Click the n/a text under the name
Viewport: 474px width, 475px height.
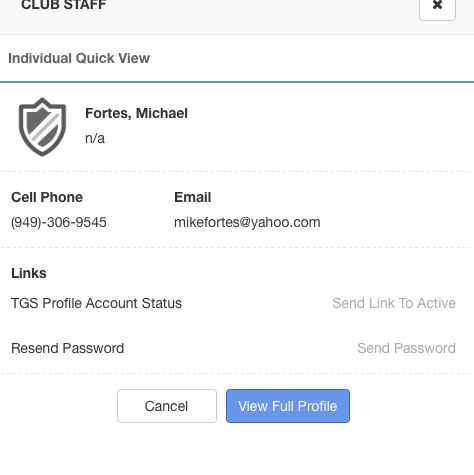coord(95,138)
